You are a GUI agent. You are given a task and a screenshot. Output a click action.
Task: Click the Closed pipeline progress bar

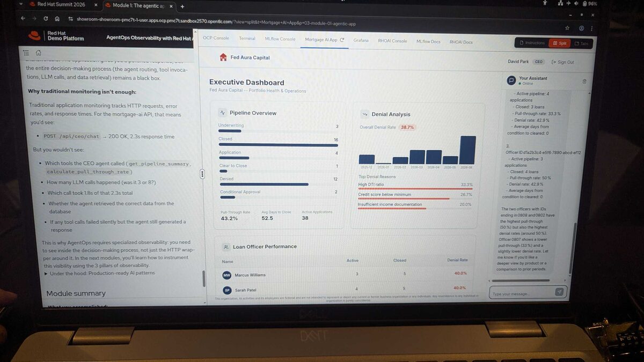[x=278, y=145]
